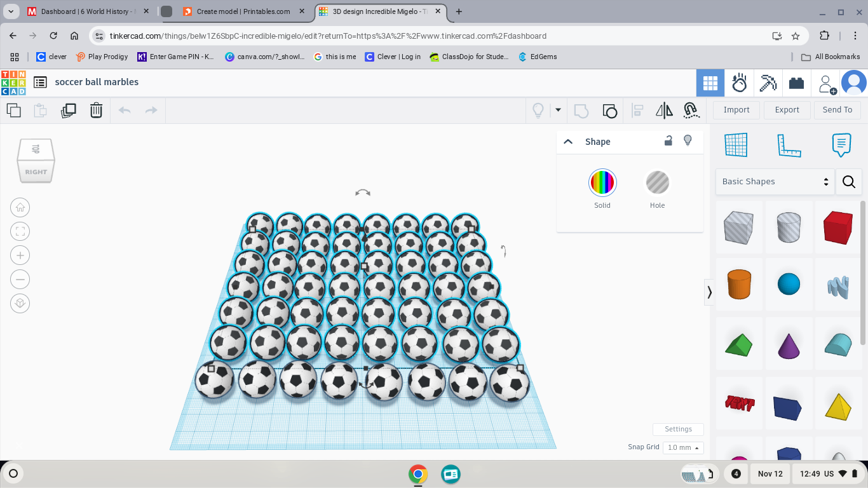Screen dimensions: 868x488
Task: Click the shape search magnifier
Action: click(x=849, y=182)
